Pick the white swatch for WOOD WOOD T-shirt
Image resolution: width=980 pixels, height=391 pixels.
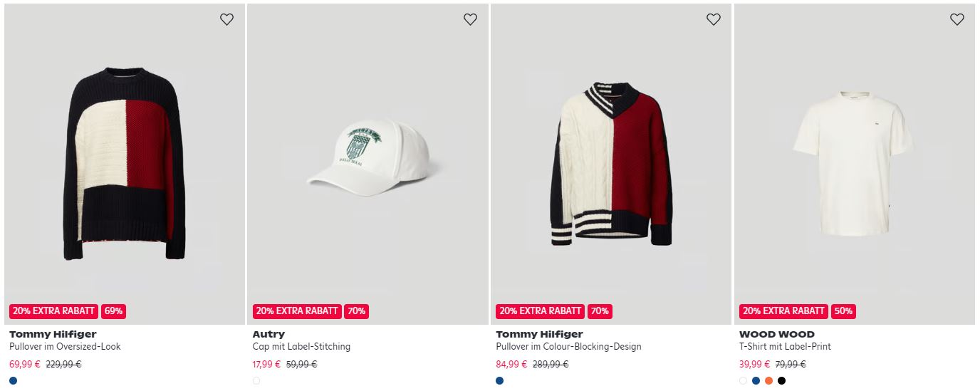click(x=744, y=381)
